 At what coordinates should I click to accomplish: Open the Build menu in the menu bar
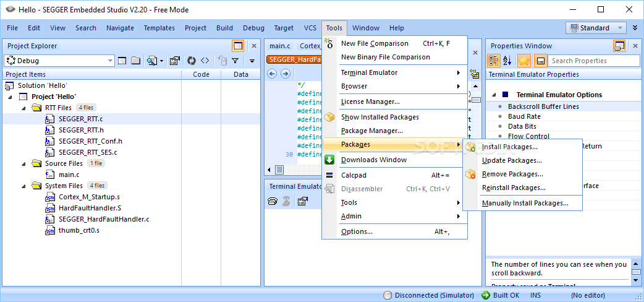pyautogui.click(x=225, y=28)
